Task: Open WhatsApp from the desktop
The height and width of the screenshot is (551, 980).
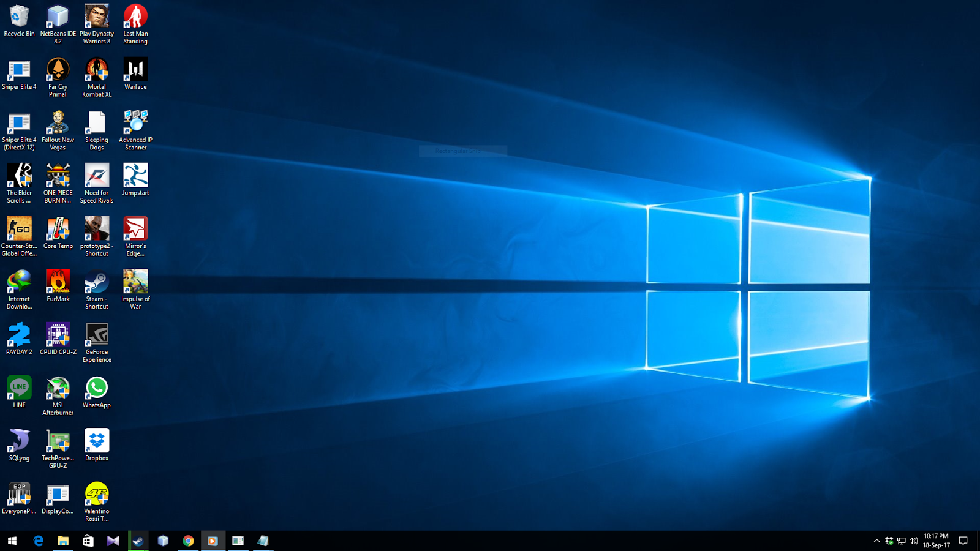Action: (96, 388)
